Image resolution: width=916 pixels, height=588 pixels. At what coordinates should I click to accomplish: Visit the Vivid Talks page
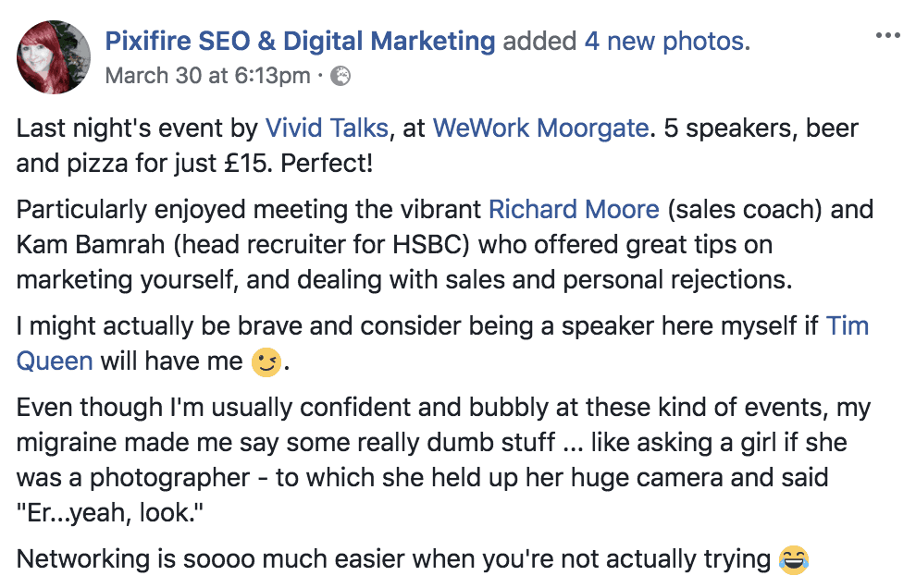(327, 128)
